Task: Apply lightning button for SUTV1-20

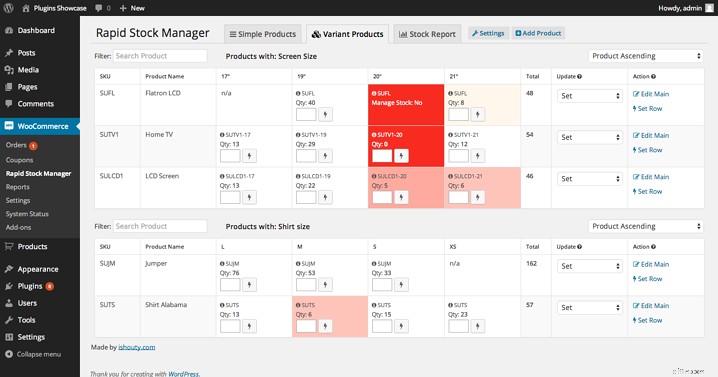Action: [401, 156]
